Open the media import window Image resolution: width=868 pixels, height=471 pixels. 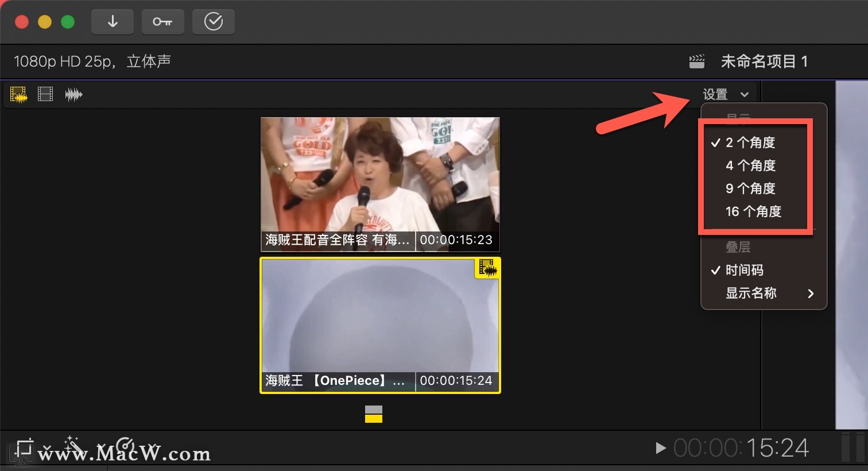coord(113,22)
